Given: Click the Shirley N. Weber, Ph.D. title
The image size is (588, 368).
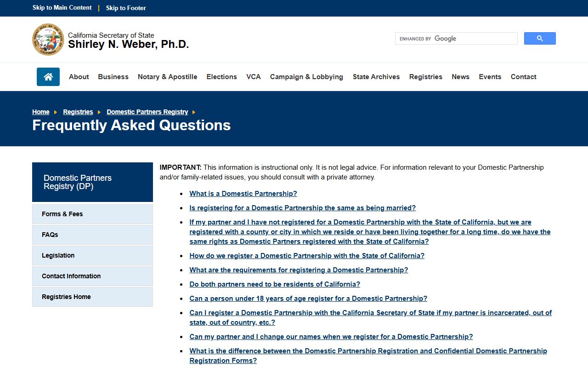Looking at the screenshot, I should click(129, 44).
